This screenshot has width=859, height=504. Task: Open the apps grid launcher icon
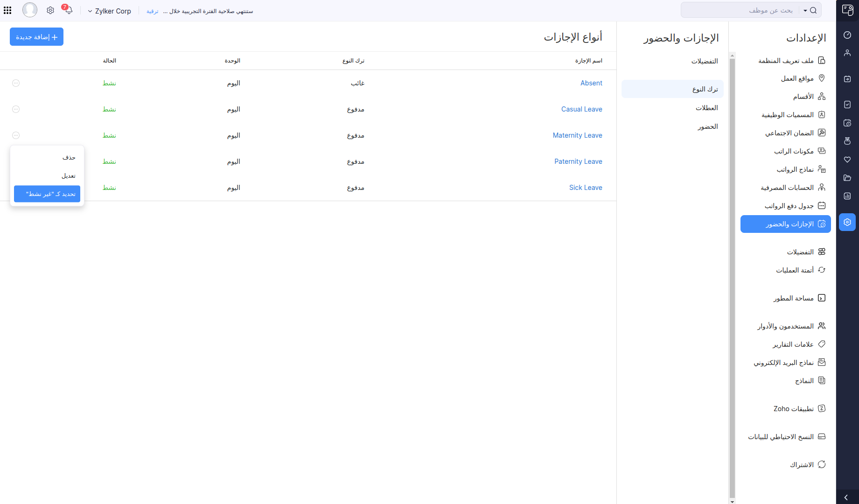7,10
